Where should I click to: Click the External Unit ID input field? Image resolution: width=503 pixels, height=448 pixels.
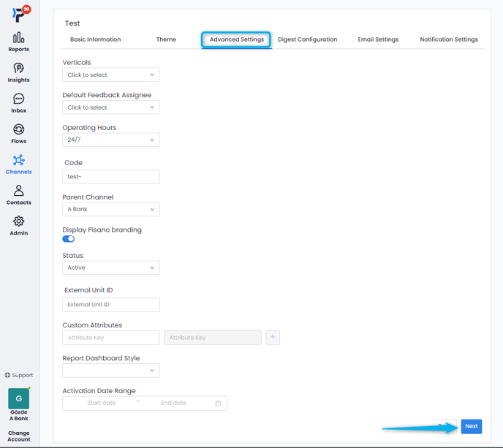point(111,305)
